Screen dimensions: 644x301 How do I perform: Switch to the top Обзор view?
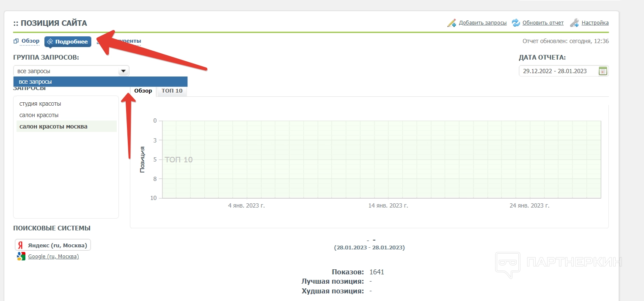30,41
